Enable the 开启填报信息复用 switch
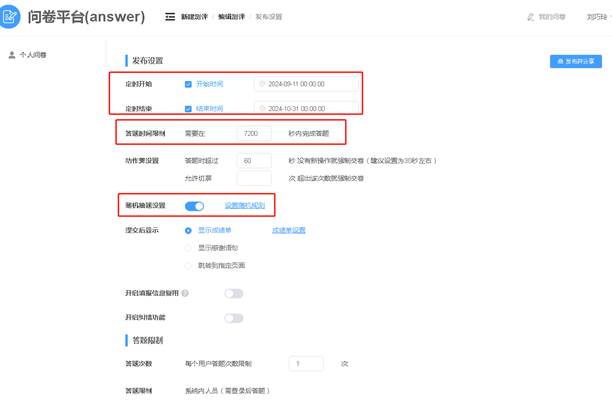 (233, 293)
